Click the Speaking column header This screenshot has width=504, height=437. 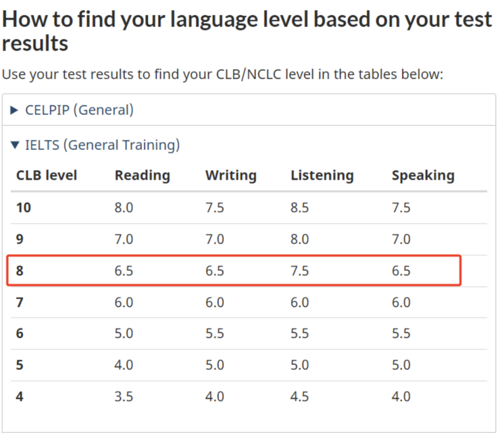click(x=423, y=176)
